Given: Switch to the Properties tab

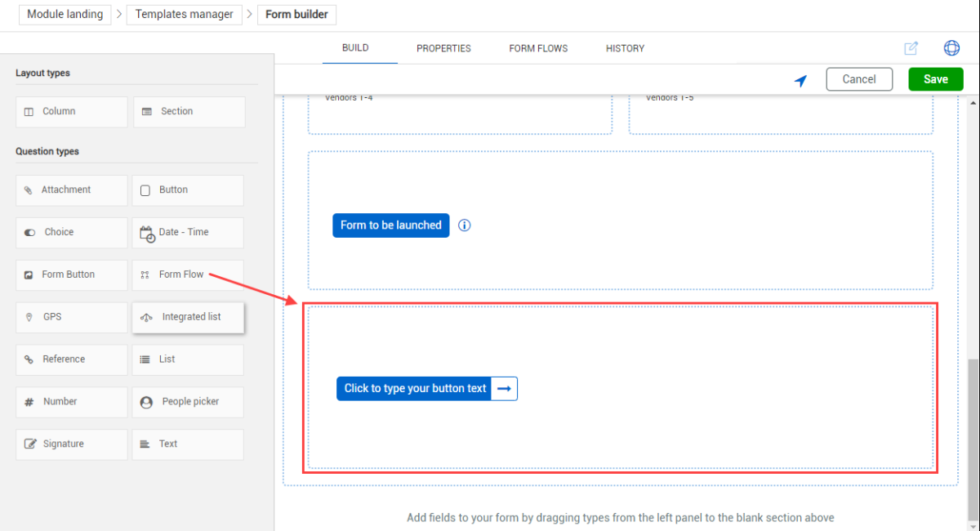Looking at the screenshot, I should [443, 48].
